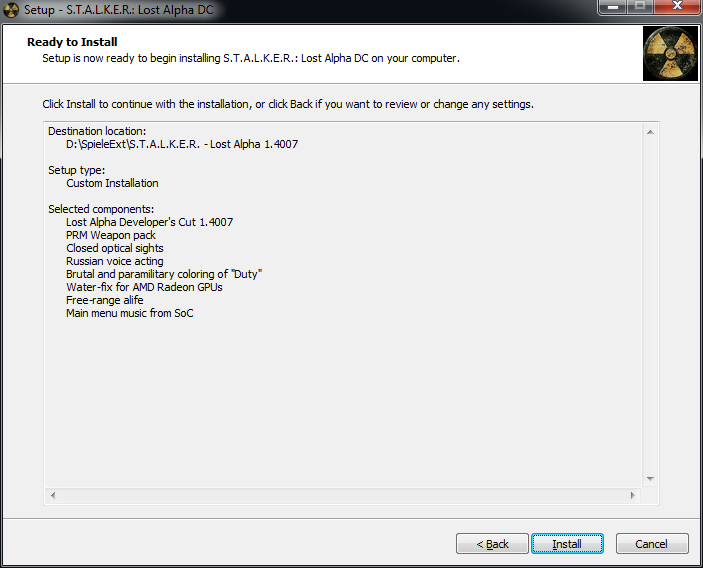Click the "PRM Weapon pack" entry
The image size is (703, 568).
tap(111, 235)
